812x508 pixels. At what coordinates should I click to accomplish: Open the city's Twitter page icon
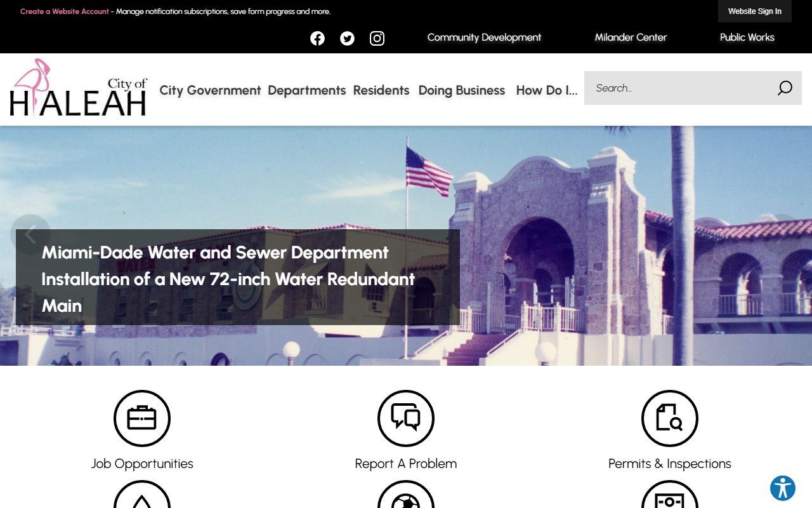coord(347,38)
